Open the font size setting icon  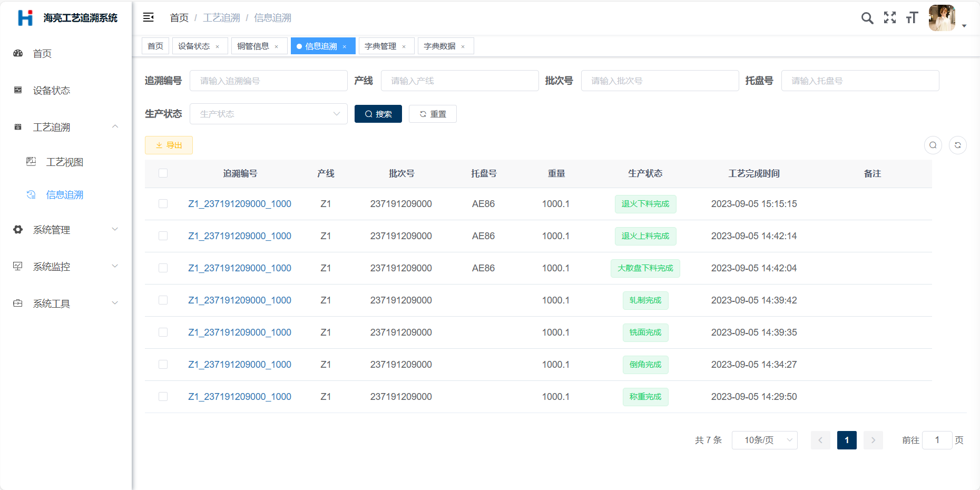912,18
